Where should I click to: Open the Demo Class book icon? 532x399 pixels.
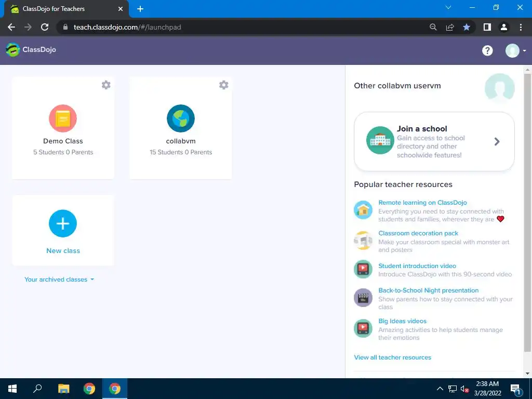[63, 118]
